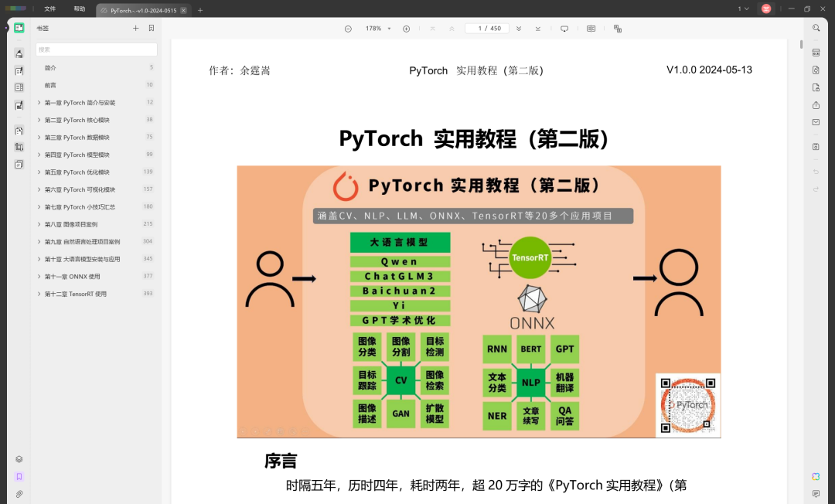This screenshot has width=835, height=504.
Task: Run the OCR tool in right sidebar
Action: [816, 53]
